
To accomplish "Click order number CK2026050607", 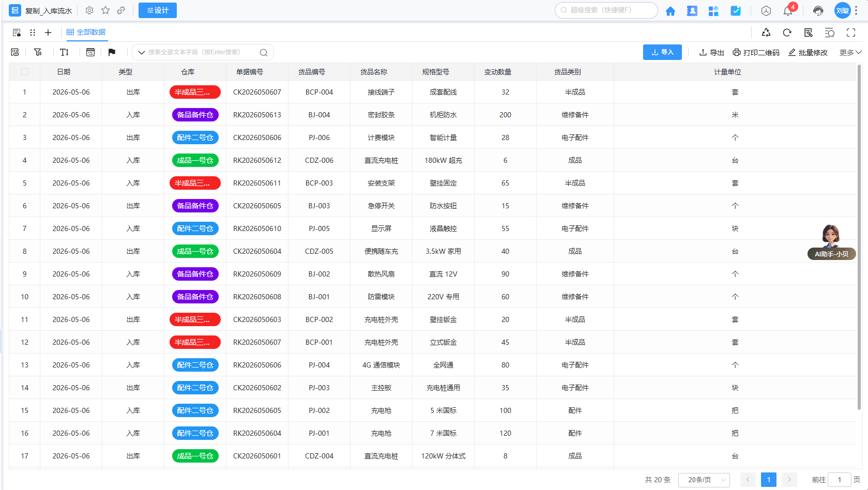I will (x=257, y=92).
